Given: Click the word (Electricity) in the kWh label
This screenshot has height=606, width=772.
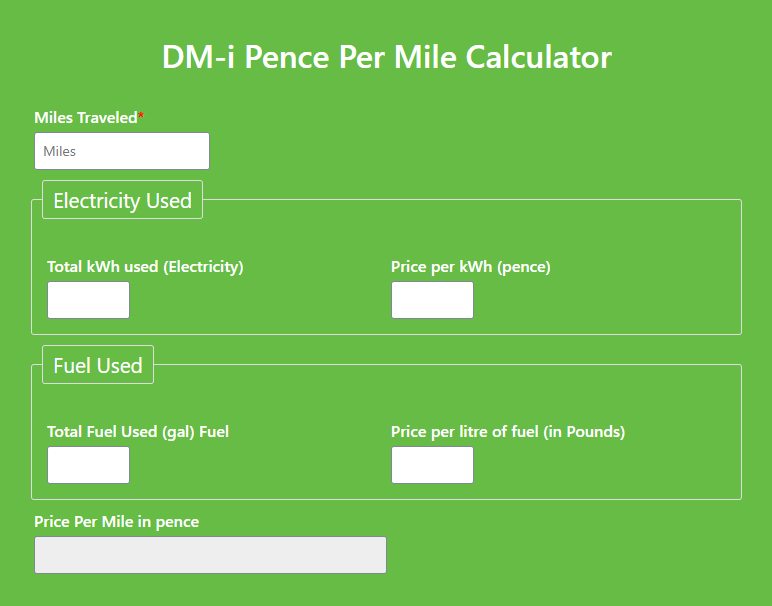Looking at the screenshot, I should [203, 267].
